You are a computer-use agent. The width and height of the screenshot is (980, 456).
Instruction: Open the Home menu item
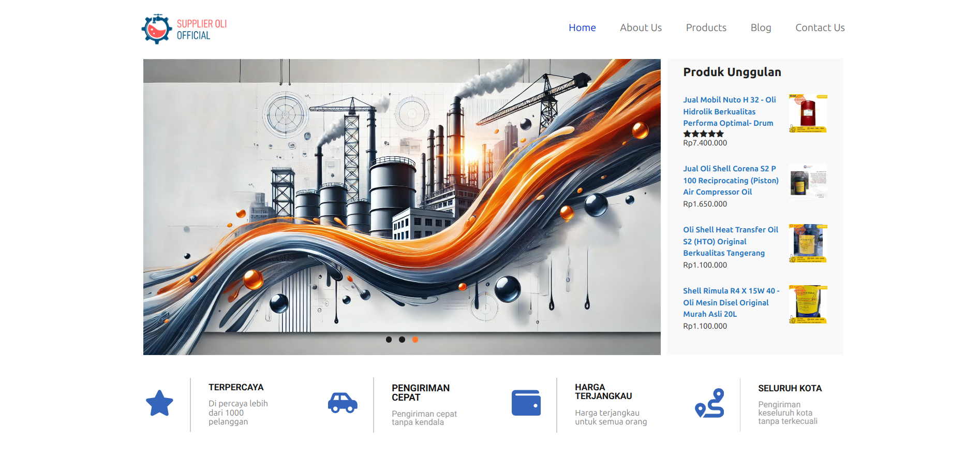pyautogui.click(x=582, y=28)
